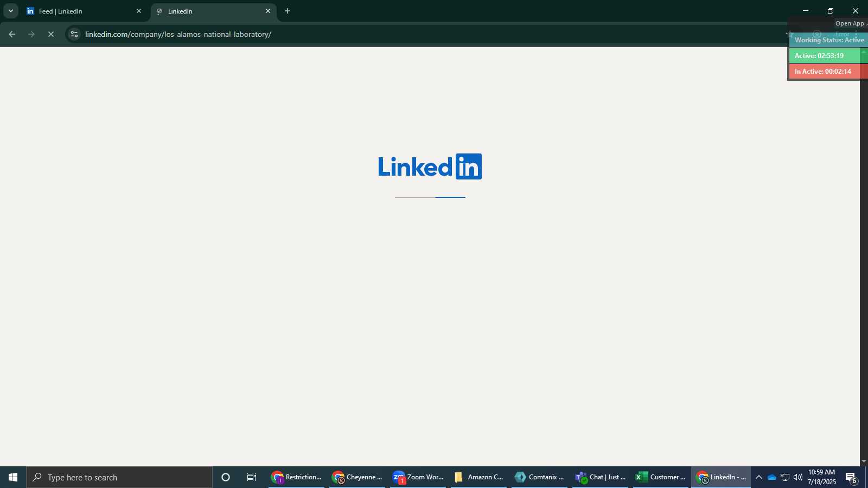Go forward to the next page
The width and height of the screenshot is (868, 488).
tap(31, 34)
